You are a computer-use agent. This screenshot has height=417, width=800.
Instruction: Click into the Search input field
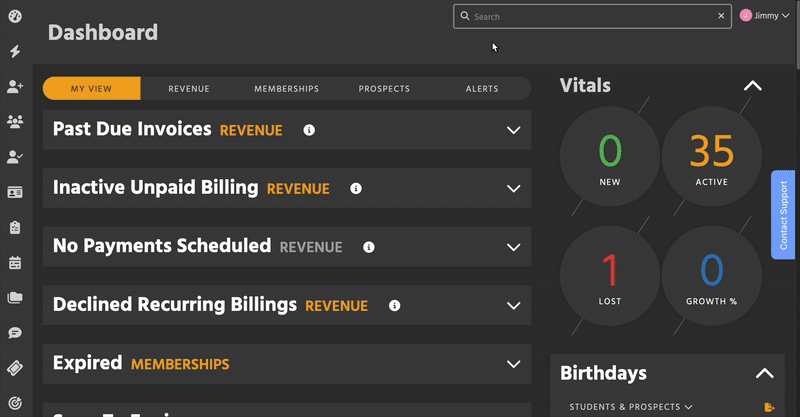[592, 16]
